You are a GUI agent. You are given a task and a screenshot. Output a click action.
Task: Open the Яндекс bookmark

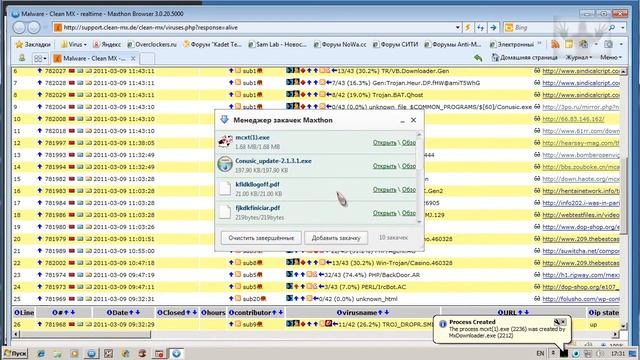(107, 44)
